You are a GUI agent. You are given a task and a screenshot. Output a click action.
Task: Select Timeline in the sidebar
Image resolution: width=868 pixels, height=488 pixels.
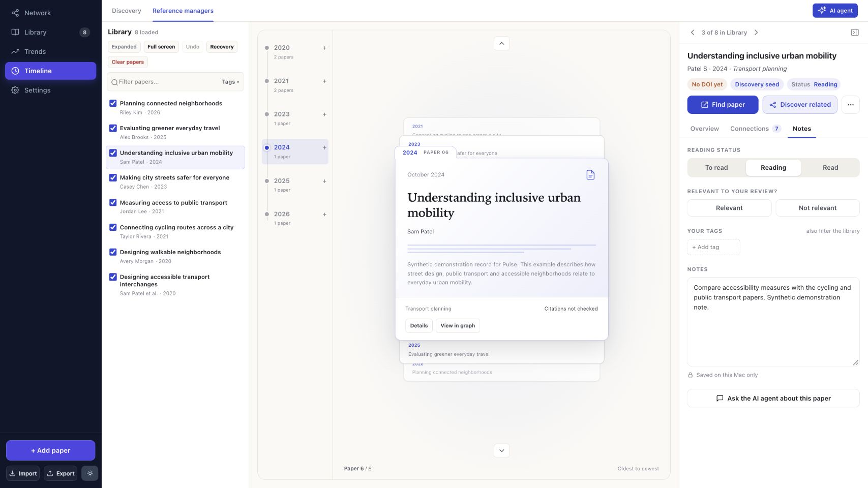click(50, 71)
